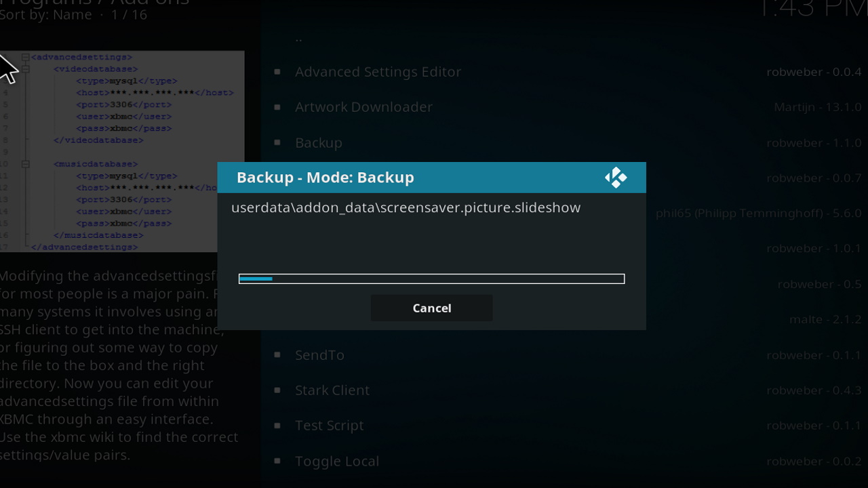Select the Test Script add-on
Viewport: 868px width, 488px height.
(x=329, y=426)
